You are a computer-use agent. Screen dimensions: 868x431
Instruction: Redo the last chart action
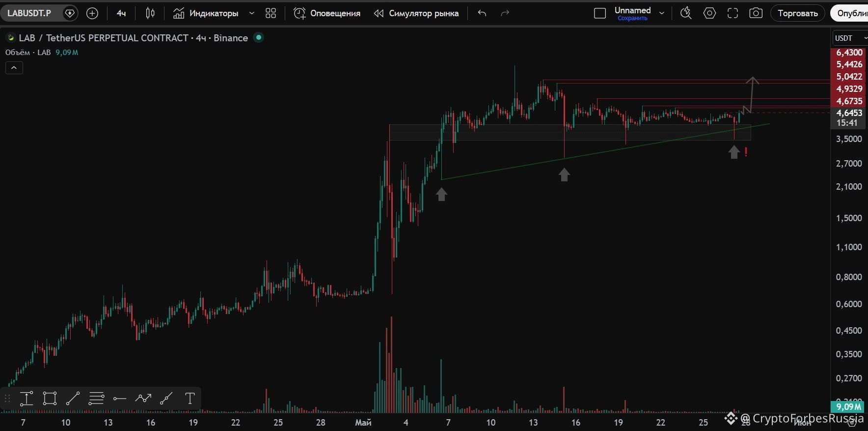pyautogui.click(x=505, y=13)
